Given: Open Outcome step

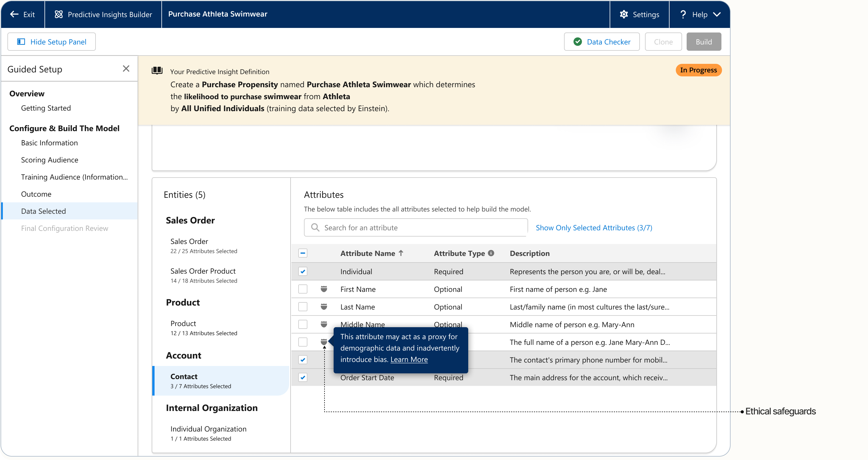Looking at the screenshot, I should pos(36,194).
